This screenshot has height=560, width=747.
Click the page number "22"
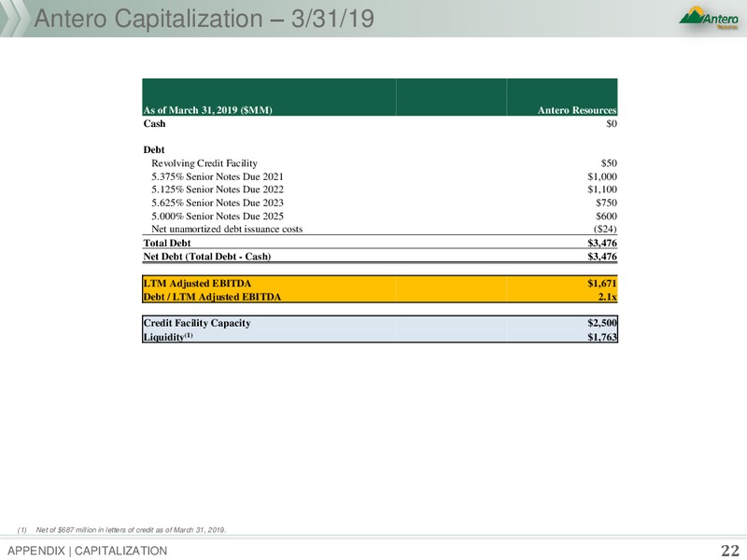coord(730,551)
